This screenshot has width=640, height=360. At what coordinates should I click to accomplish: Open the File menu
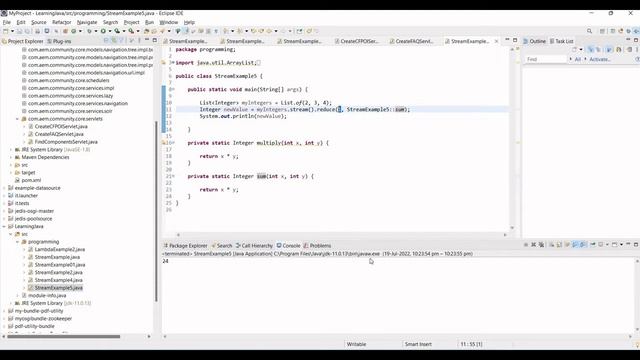tap(7, 22)
